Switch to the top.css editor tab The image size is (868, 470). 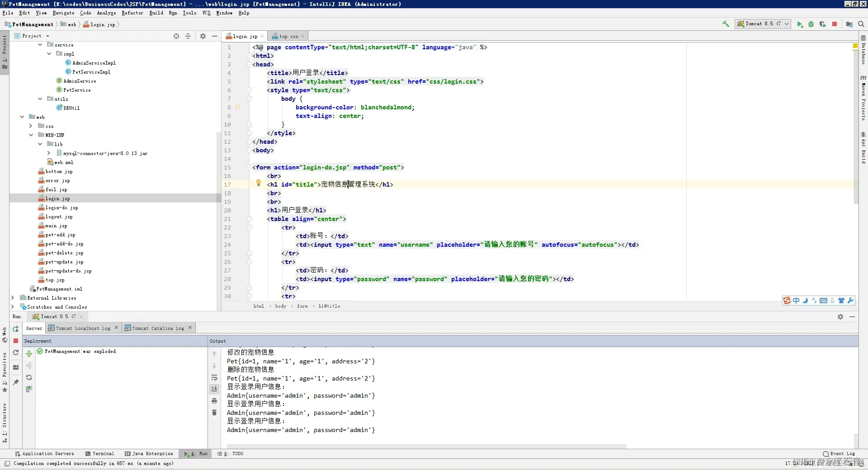tap(288, 36)
